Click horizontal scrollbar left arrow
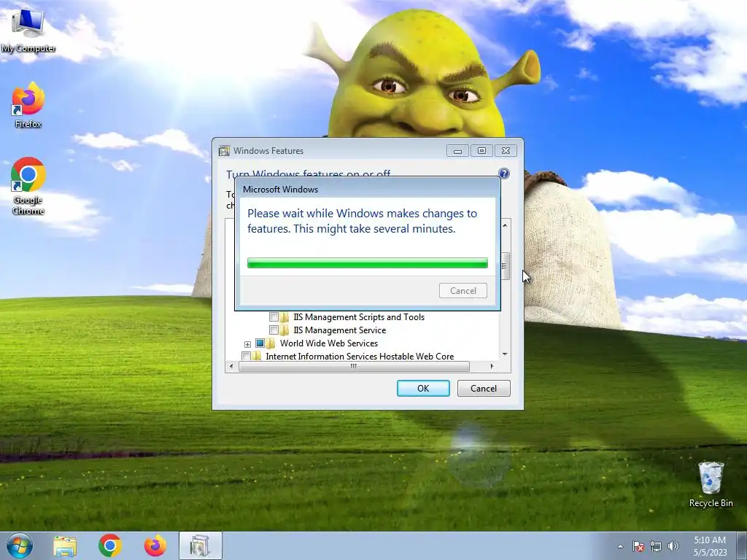Viewport: 747px width, 560px height. tap(231, 366)
